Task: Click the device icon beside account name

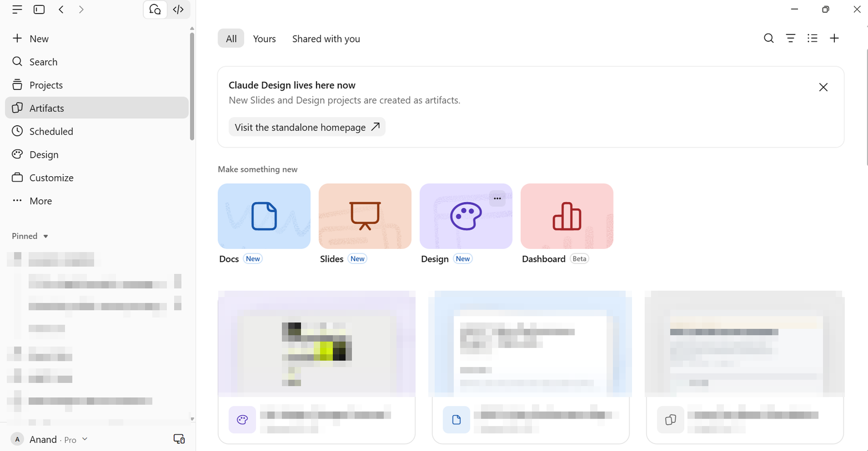Action: [x=179, y=439]
